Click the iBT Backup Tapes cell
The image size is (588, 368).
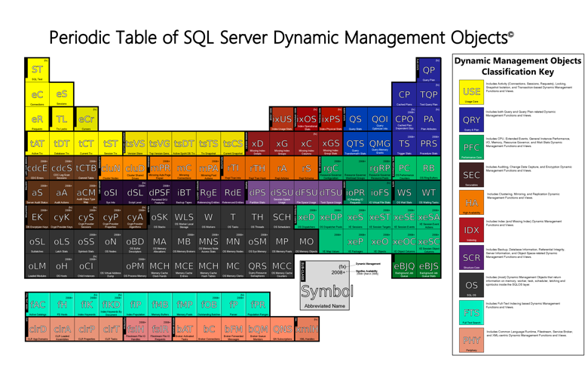(184, 193)
